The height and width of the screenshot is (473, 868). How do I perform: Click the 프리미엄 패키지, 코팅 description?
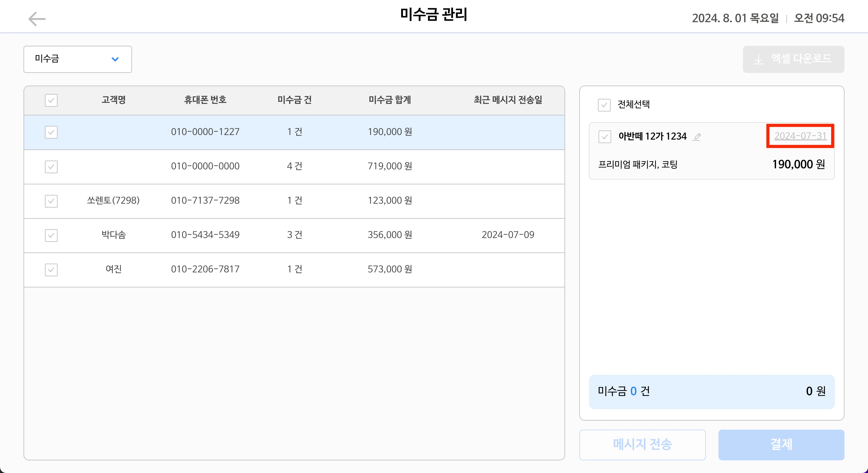point(637,164)
